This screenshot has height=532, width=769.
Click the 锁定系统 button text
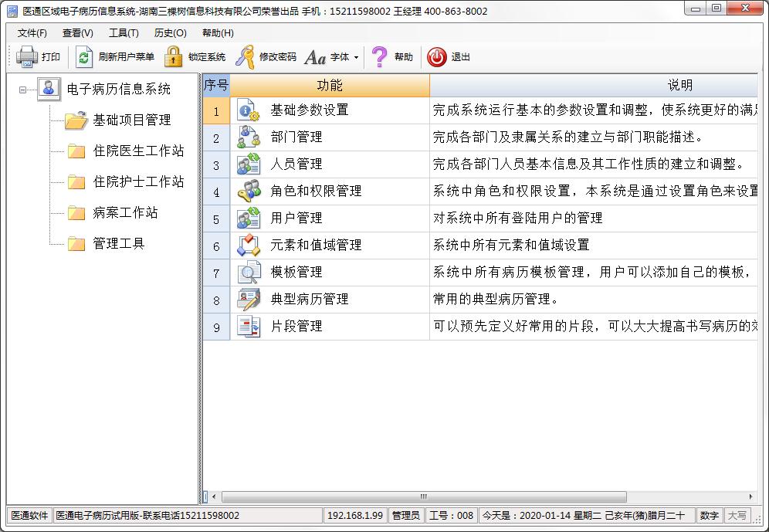(206, 57)
